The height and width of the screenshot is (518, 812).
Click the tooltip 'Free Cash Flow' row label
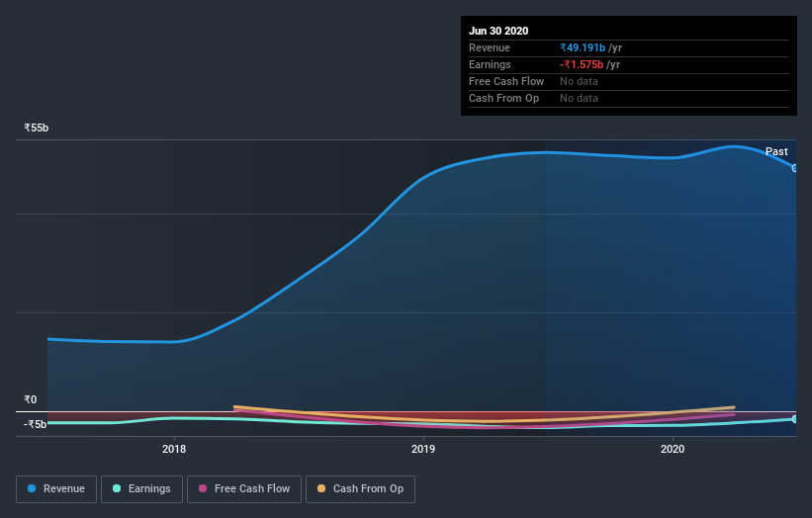click(x=506, y=81)
